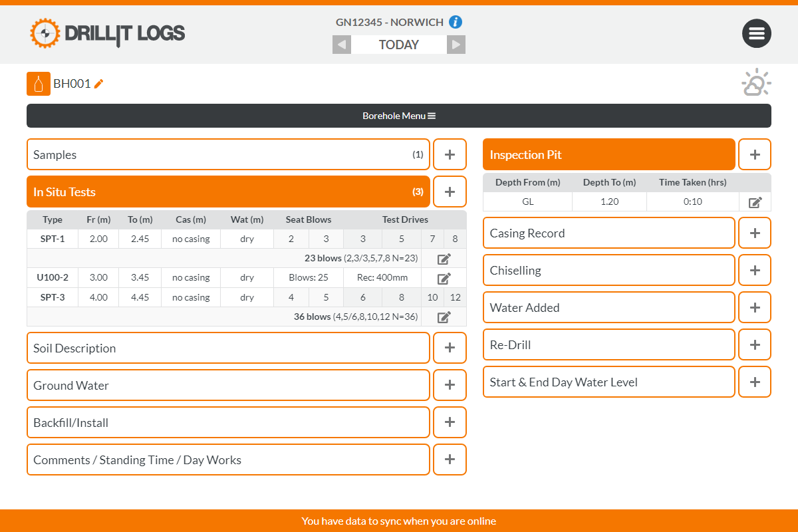Edit the Inspection Pit entry
The width and height of the screenshot is (798, 532).
tap(755, 202)
